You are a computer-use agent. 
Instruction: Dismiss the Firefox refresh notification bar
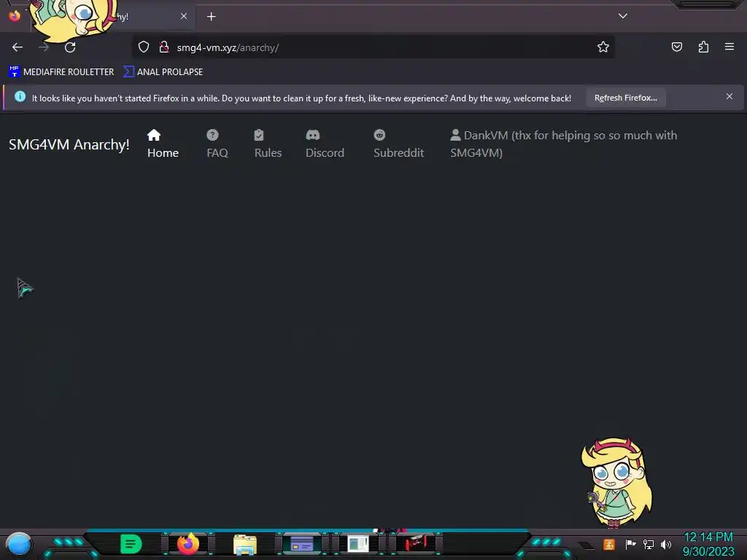tap(729, 97)
